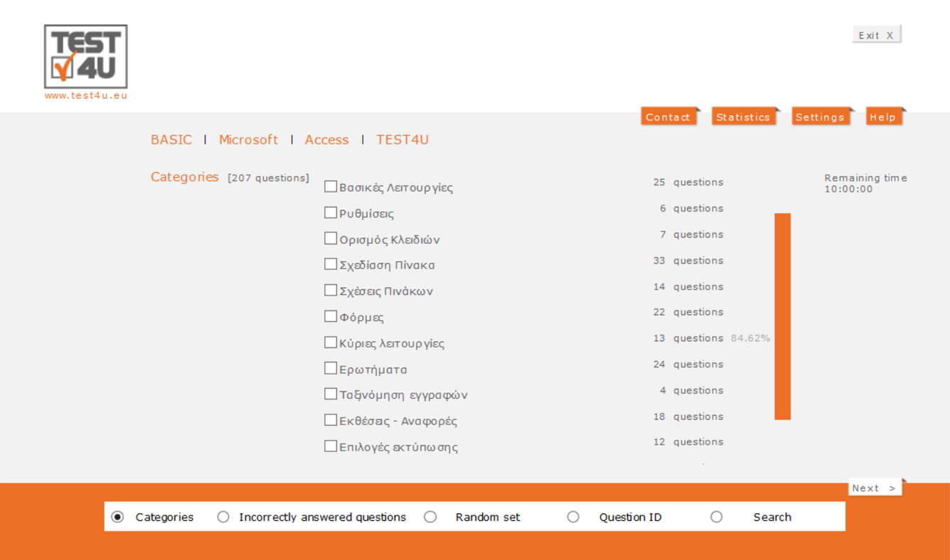
Task: Open the Settings page
Action: 822,117
